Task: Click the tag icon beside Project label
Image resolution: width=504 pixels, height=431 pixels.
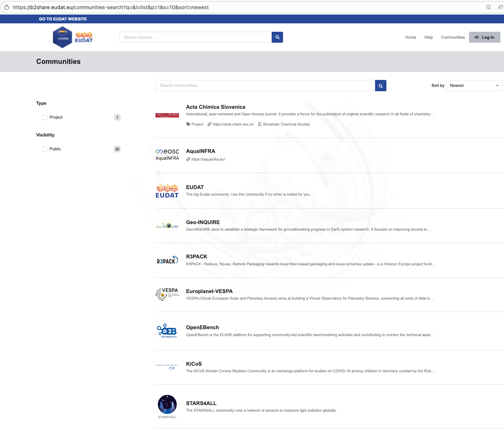Action: click(188, 124)
